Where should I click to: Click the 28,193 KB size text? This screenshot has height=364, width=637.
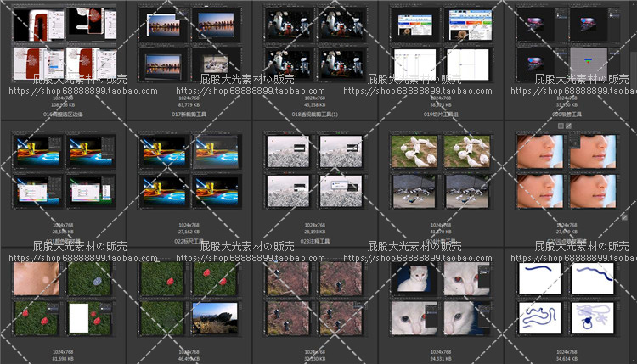pos(315,232)
